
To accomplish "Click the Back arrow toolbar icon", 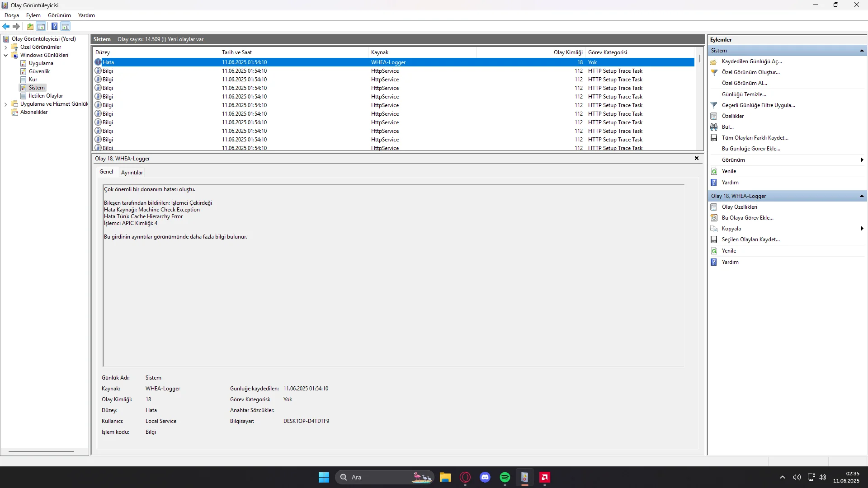I will pyautogui.click(x=6, y=26).
